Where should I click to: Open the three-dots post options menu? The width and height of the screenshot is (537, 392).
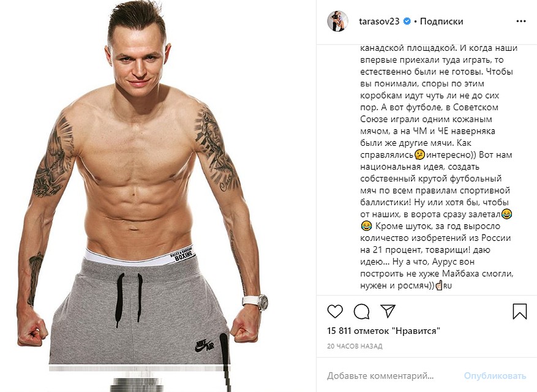point(521,21)
